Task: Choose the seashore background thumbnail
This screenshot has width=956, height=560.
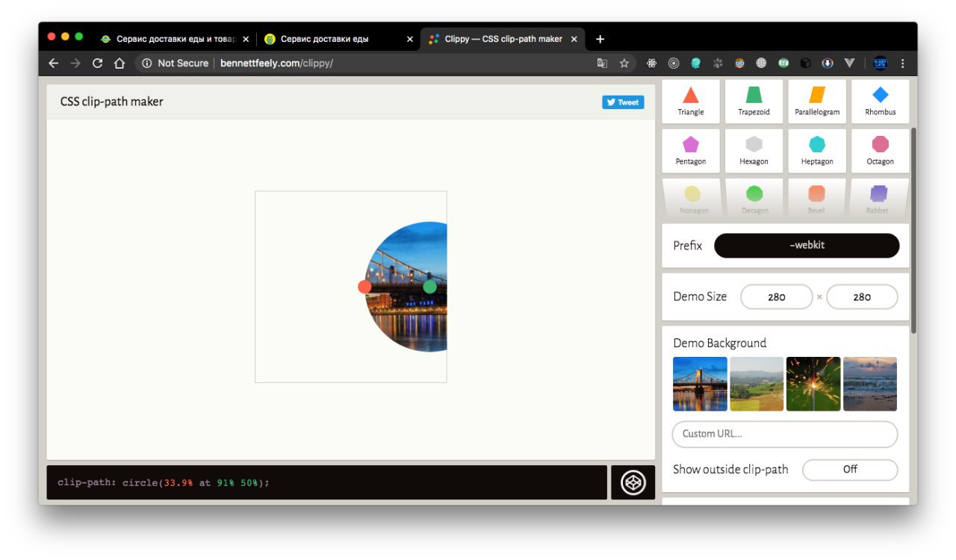Action: [870, 384]
